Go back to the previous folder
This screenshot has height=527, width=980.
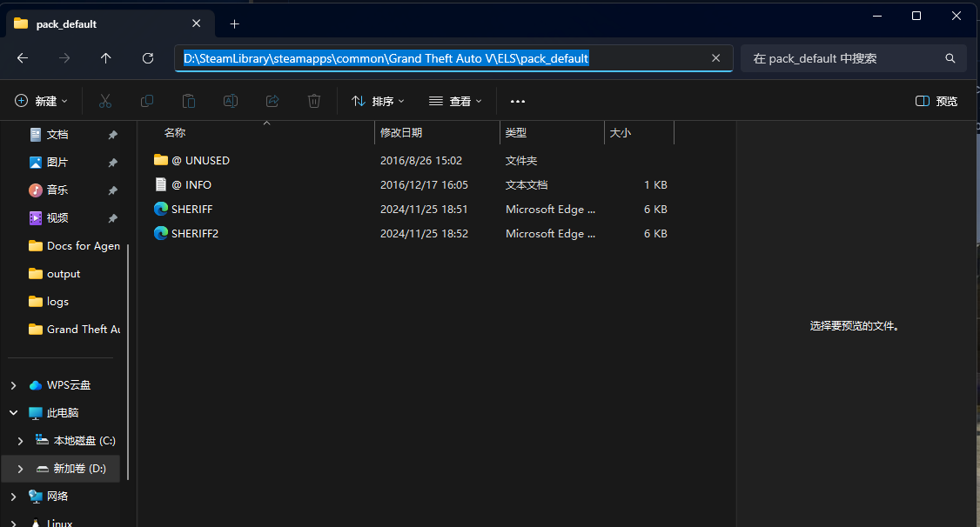click(x=23, y=58)
